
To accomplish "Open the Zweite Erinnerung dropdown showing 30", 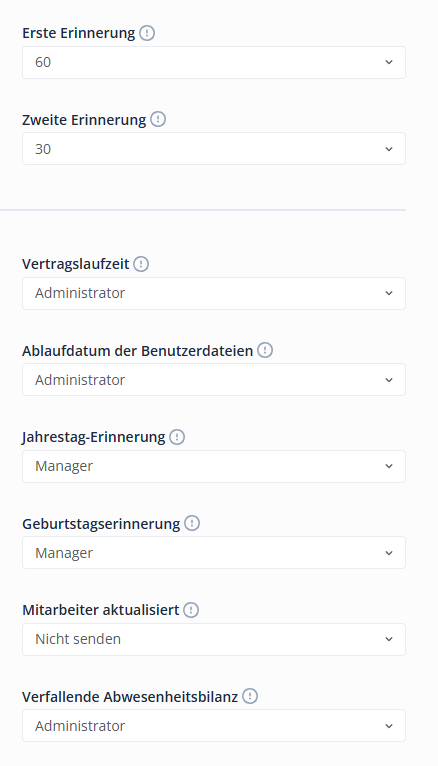I will click(214, 149).
